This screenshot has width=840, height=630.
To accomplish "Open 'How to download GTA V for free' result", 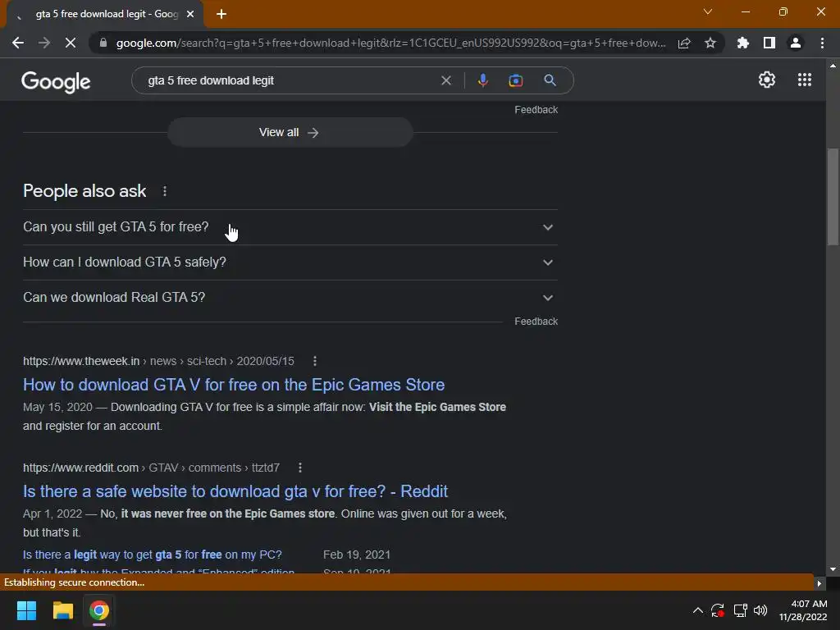I will coord(234,385).
